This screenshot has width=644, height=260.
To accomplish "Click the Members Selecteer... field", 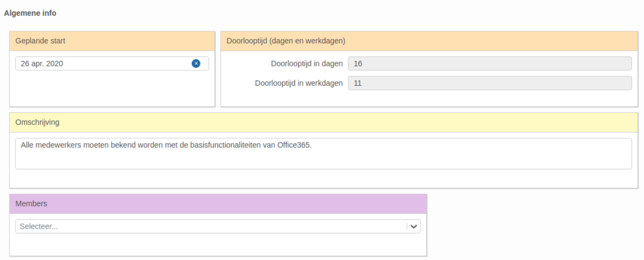I will pos(218,226).
